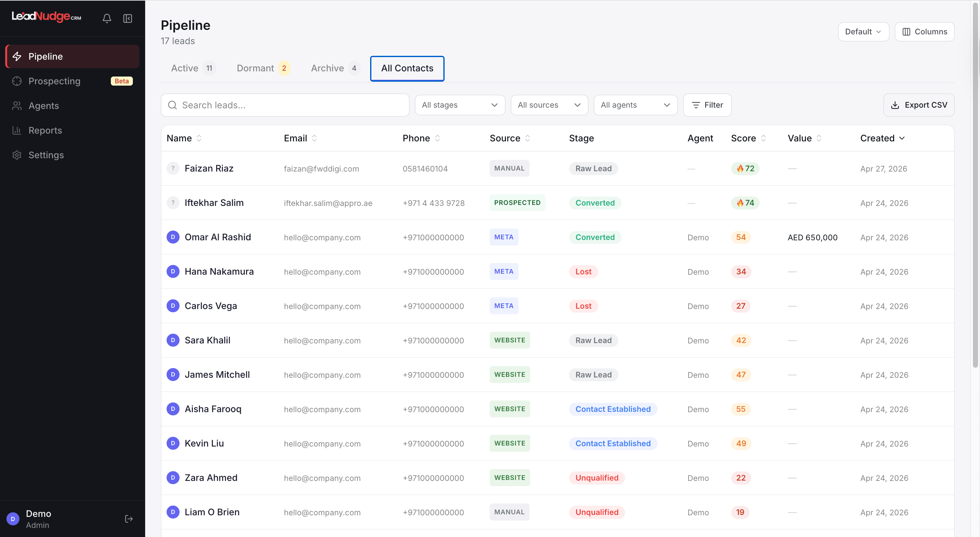980x537 pixels.
Task: Open the Columns button
Action: click(x=925, y=31)
